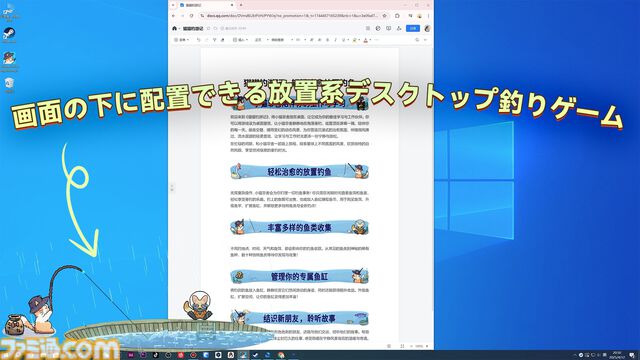Open the browser three-dot menu

(x=429, y=16)
